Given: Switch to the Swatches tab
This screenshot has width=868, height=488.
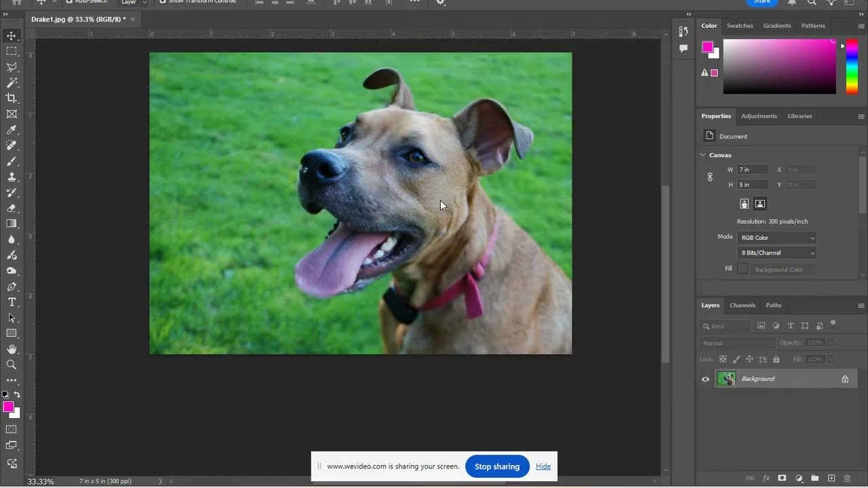Looking at the screenshot, I should click(740, 26).
